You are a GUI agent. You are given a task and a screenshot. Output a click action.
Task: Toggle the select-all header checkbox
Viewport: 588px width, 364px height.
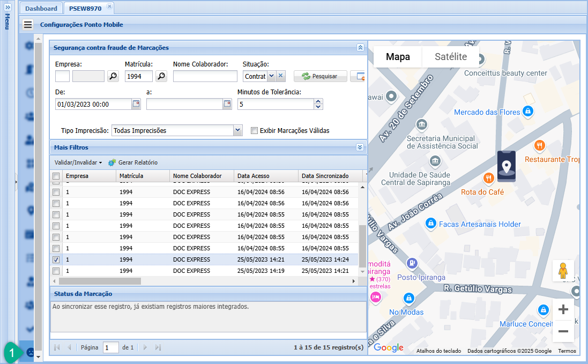(x=56, y=176)
